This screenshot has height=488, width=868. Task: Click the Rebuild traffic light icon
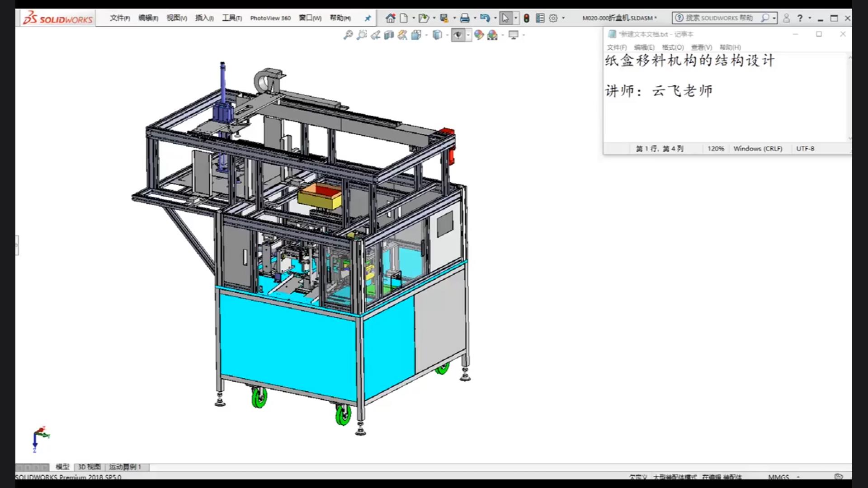pos(527,18)
